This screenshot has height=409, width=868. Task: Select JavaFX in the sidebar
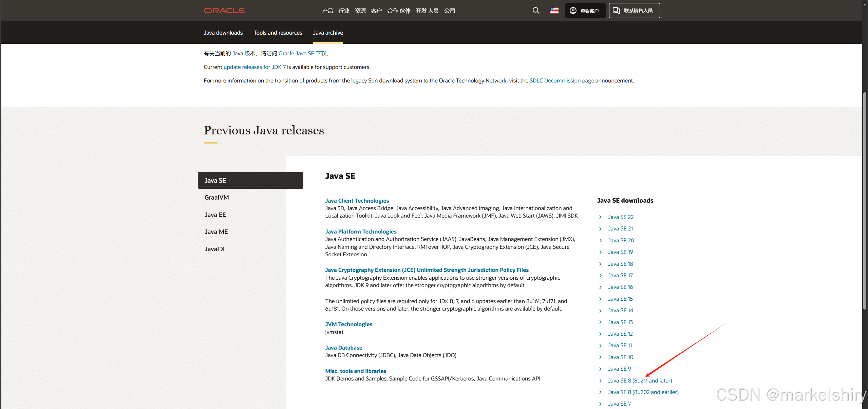[214, 249]
